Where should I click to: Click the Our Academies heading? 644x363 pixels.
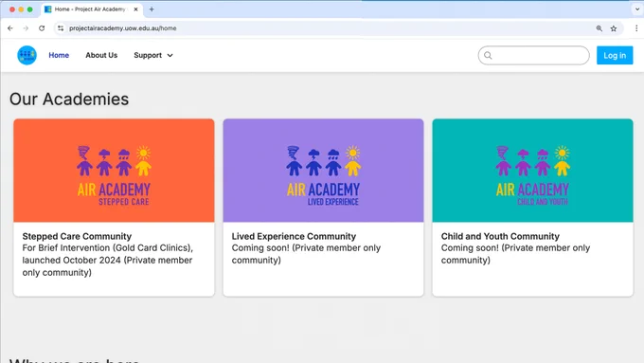pos(69,100)
